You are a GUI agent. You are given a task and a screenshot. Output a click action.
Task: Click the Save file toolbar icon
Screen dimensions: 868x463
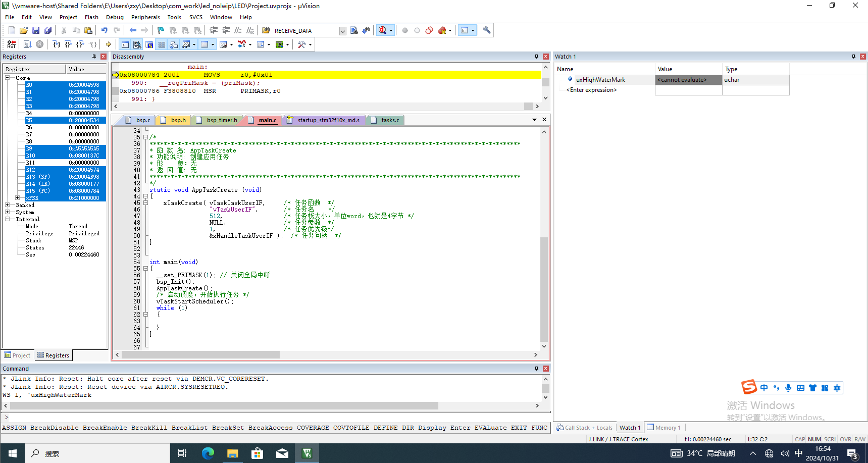(36, 30)
